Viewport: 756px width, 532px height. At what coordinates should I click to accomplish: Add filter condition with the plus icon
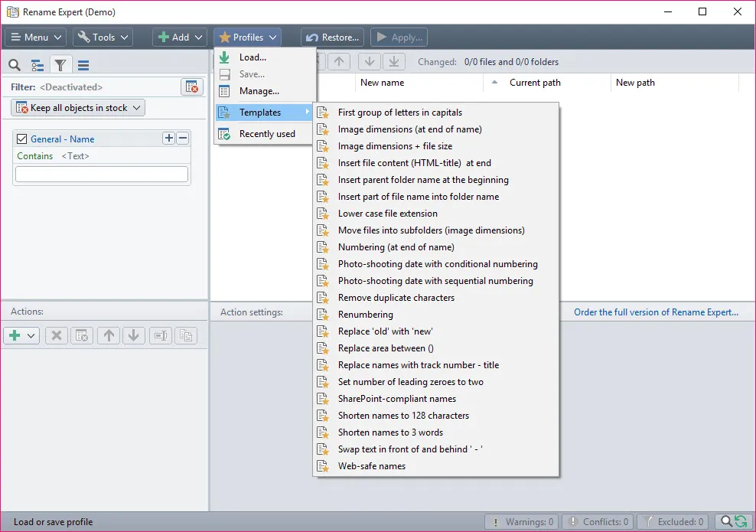tap(169, 139)
